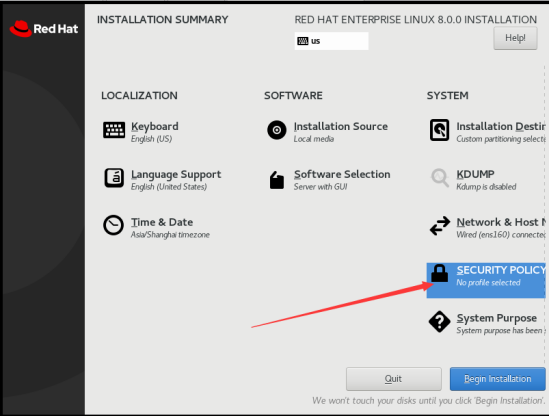Screen dimensions: 550x416
Task: Click the Red Hat Enterprise Linux 8.0.0 title
Action: (x=416, y=20)
